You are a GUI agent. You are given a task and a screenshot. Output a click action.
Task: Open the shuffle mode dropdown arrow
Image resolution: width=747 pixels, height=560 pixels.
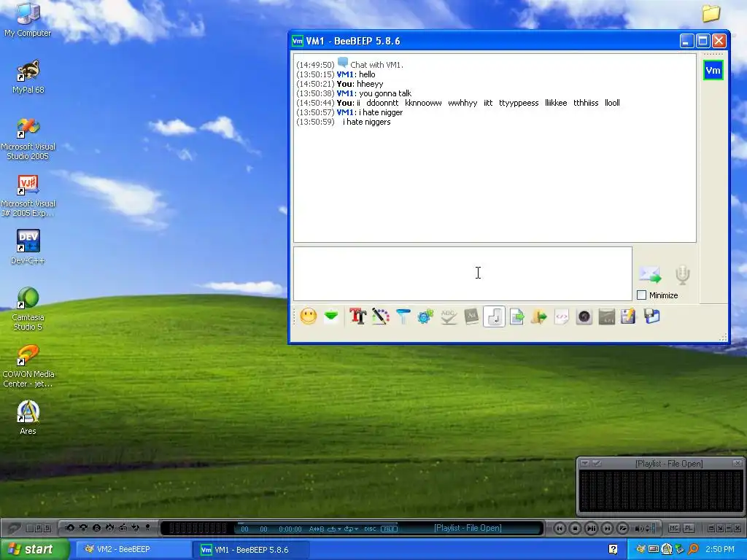coord(356,529)
